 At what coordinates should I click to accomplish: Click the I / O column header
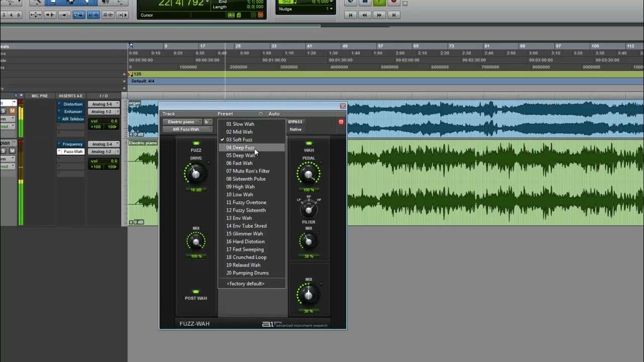click(x=104, y=96)
